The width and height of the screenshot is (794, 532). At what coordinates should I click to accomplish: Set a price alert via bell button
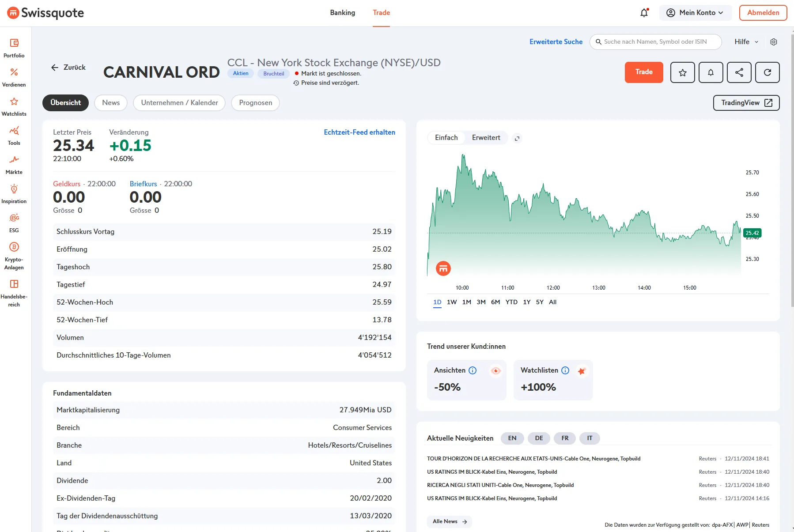pos(711,72)
